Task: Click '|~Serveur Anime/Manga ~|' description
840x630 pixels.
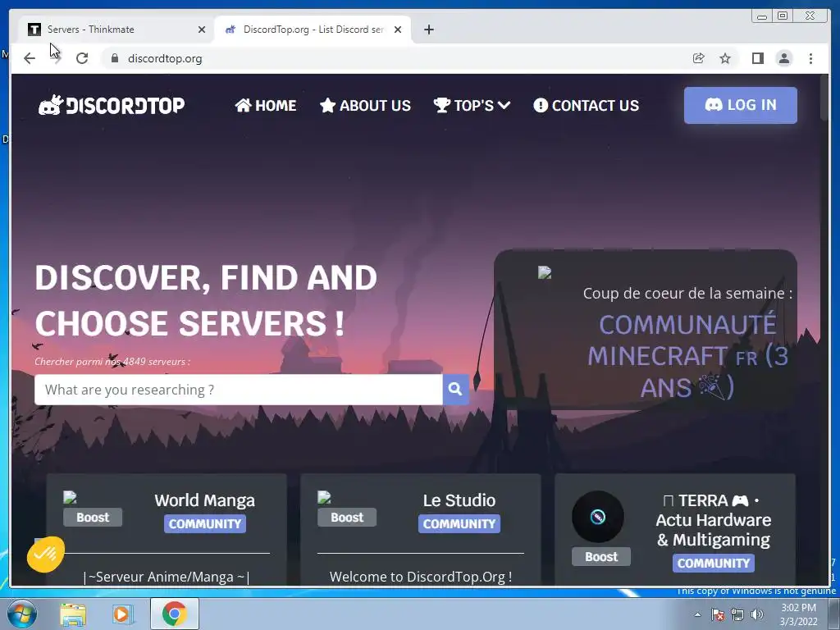Action: [x=167, y=577]
